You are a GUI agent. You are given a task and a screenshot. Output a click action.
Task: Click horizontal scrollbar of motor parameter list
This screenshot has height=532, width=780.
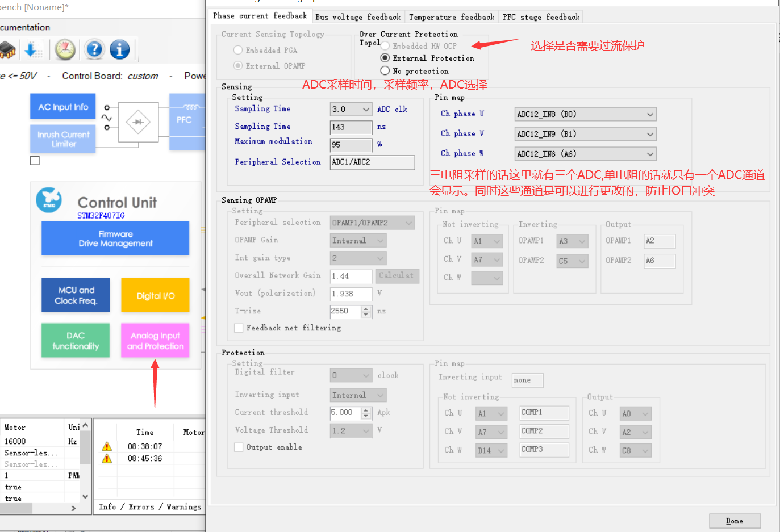[x=40, y=508]
